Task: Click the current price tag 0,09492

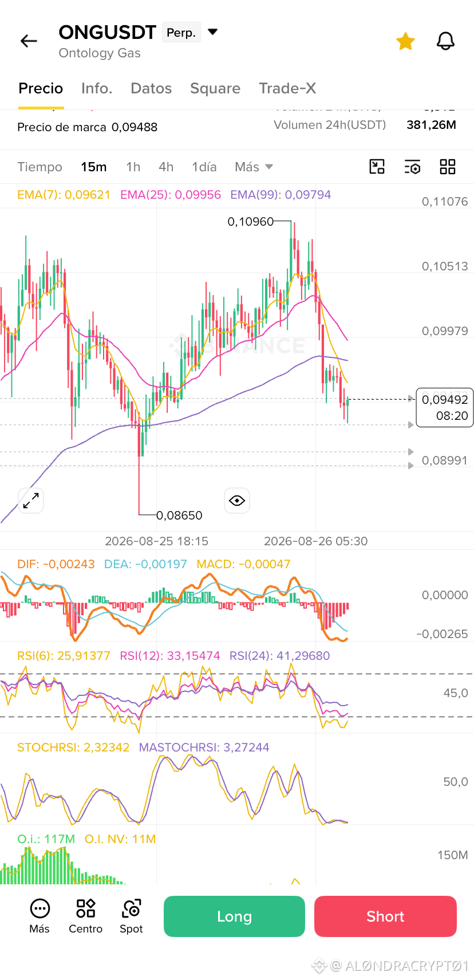Action: [445, 407]
